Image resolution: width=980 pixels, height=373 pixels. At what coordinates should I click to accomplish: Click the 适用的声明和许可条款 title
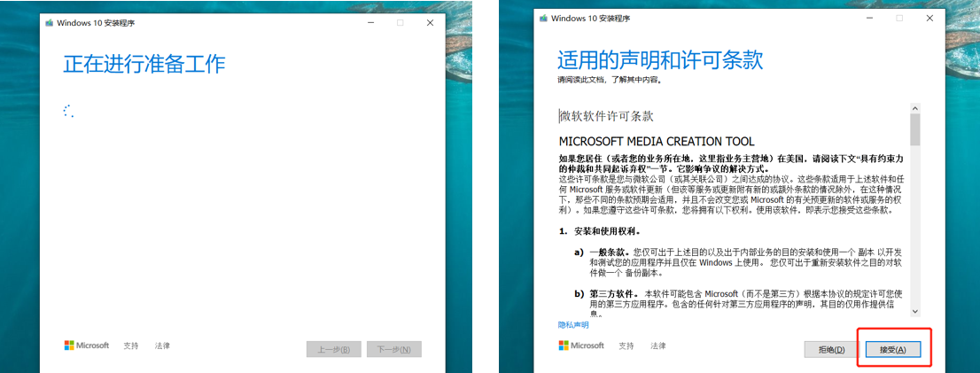(660, 60)
